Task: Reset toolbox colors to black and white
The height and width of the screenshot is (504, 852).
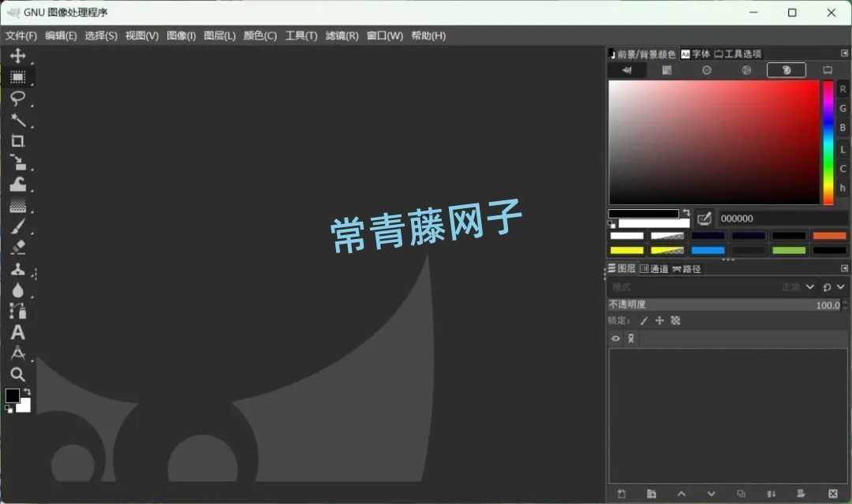Action: pos(9,409)
